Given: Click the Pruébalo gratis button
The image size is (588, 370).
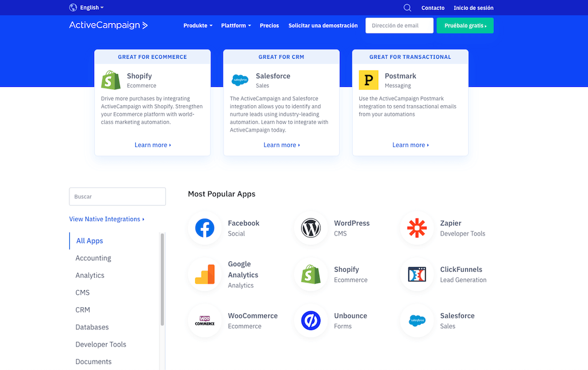Looking at the screenshot, I should coord(465,25).
